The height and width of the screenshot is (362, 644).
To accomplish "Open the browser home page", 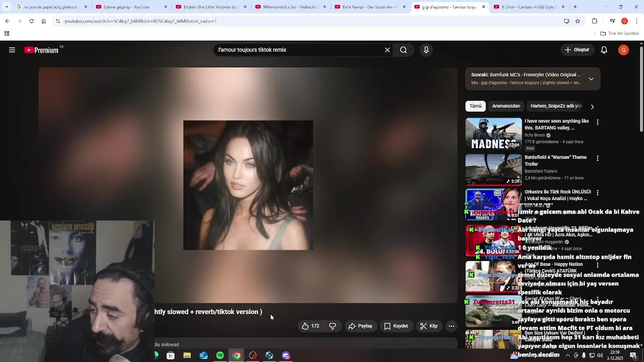I will point(44,21).
